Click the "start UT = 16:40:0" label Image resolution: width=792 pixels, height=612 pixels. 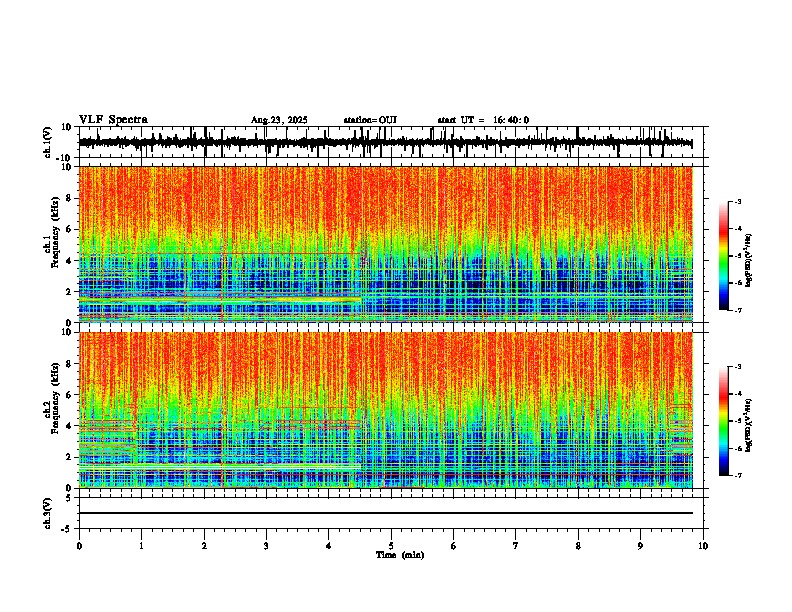[x=483, y=120]
